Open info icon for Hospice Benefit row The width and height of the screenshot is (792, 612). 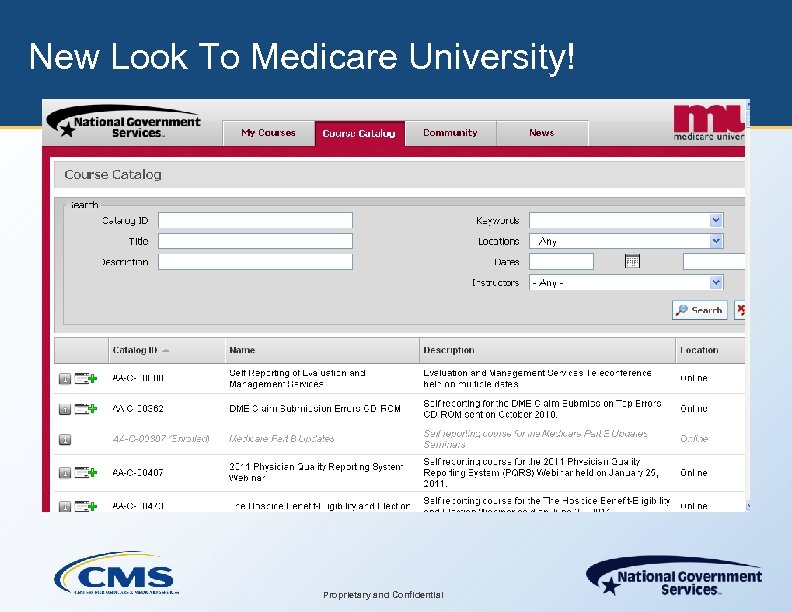tap(65, 506)
